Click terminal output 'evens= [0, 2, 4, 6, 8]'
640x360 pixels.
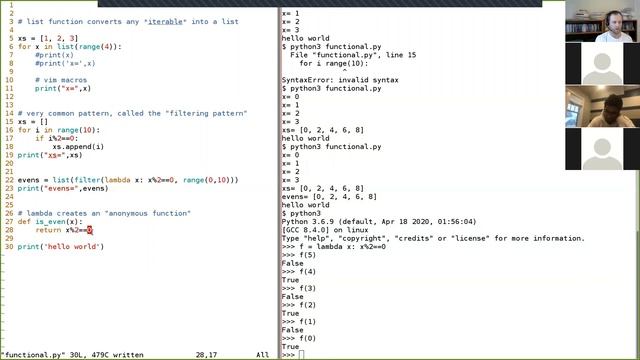coord(329,197)
